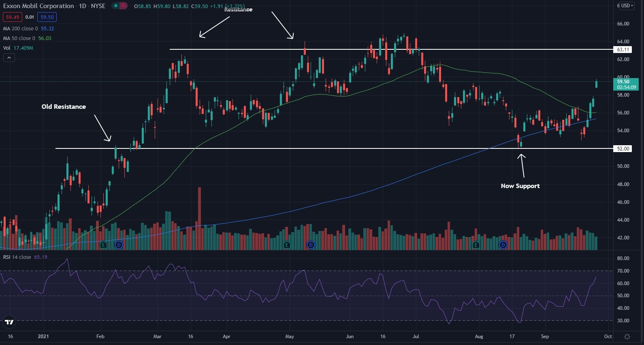
Task: Open the chart settings gear icon
Action: pos(627,337)
